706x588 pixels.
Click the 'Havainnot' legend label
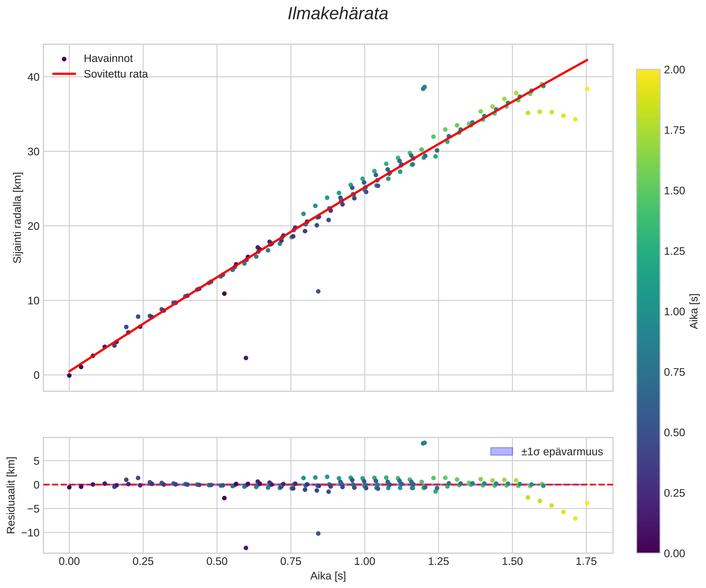point(108,58)
